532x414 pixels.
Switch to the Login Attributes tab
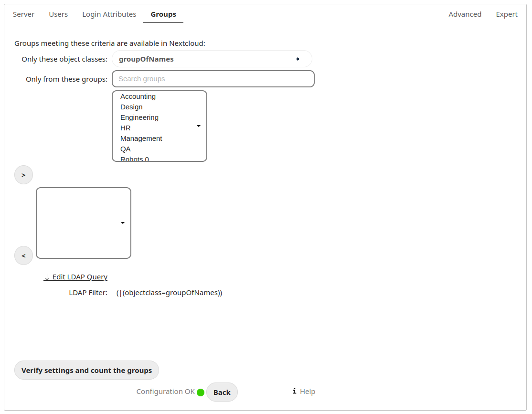[x=109, y=14]
